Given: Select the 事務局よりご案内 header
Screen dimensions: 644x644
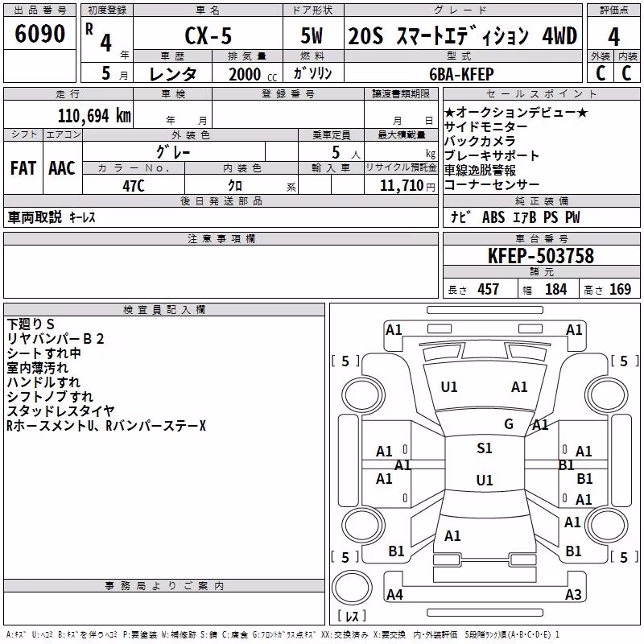Looking at the screenshot, I should coord(164,586).
